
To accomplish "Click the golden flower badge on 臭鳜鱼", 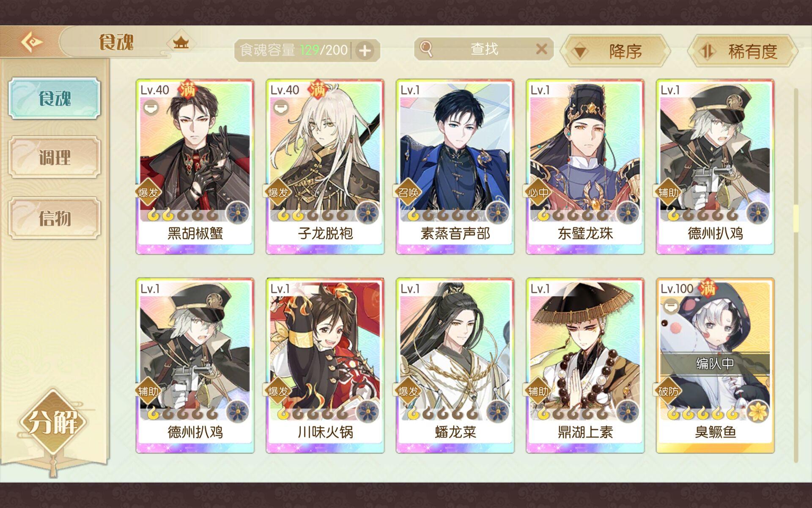I will point(757,411).
